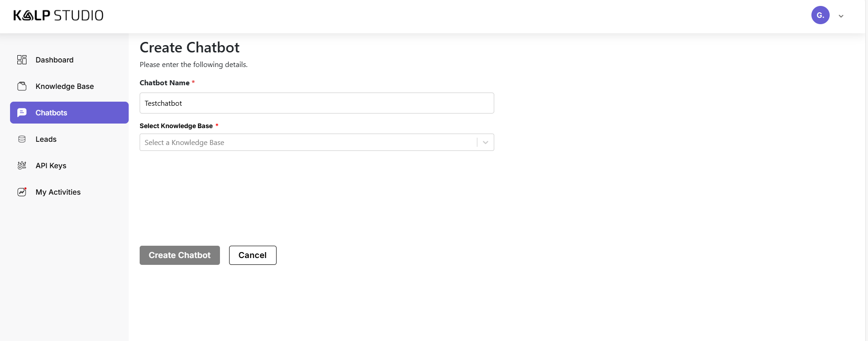Navigate to My Activities

point(58,192)
